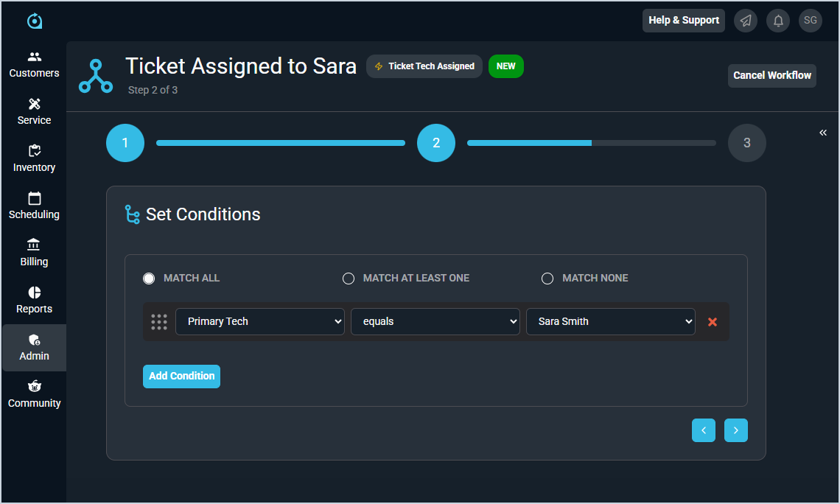The width and height of the screenshot is (840, 504).
Task: Open the Customers section in sidebar
Action: click(34, 65)
